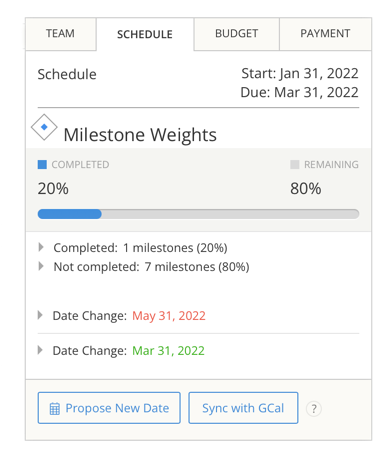Expand the Completed milestones list

[x=41, y=247]
